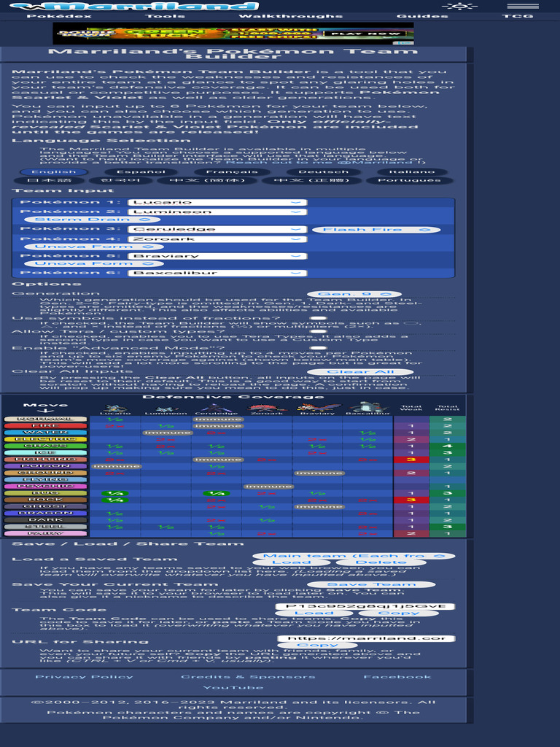Open the Credits & Sponsors link
Screen dimensions: 560x747
248,677
